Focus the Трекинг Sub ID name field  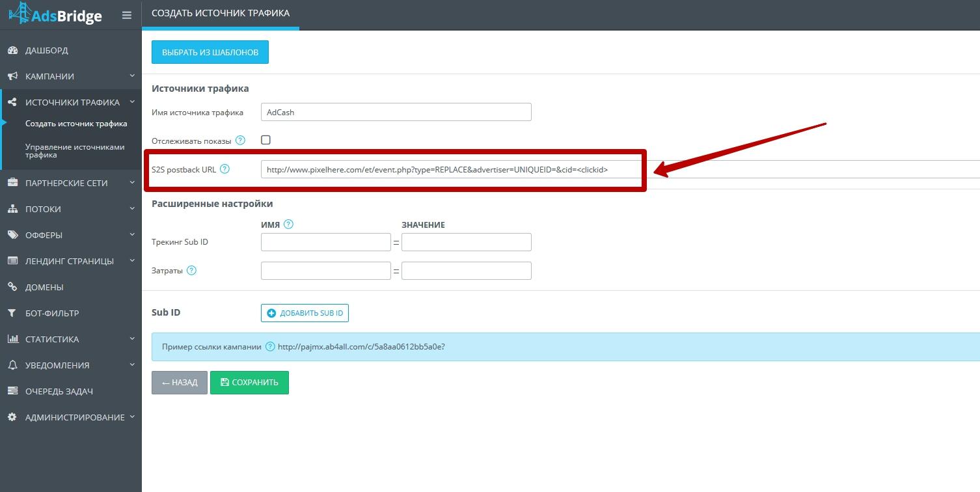(326, 242)
